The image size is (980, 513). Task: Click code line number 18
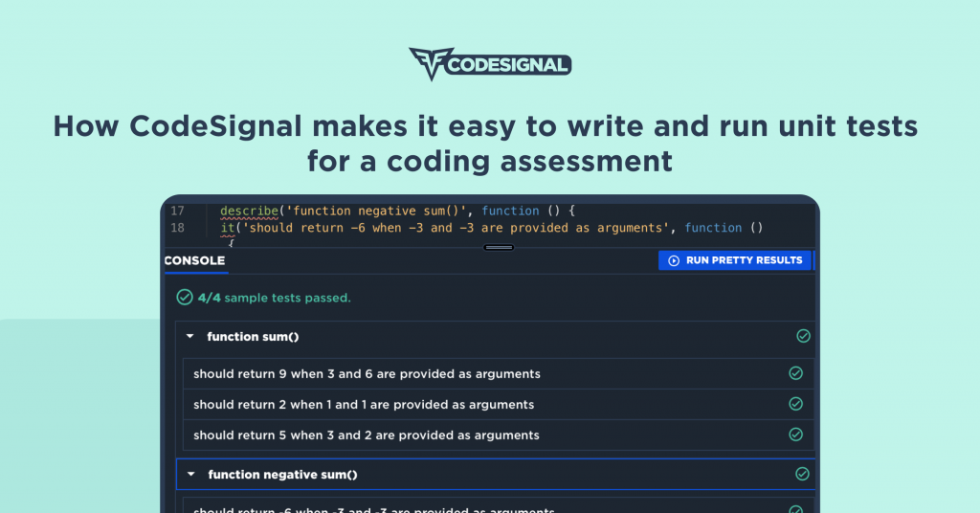[176, 228]
